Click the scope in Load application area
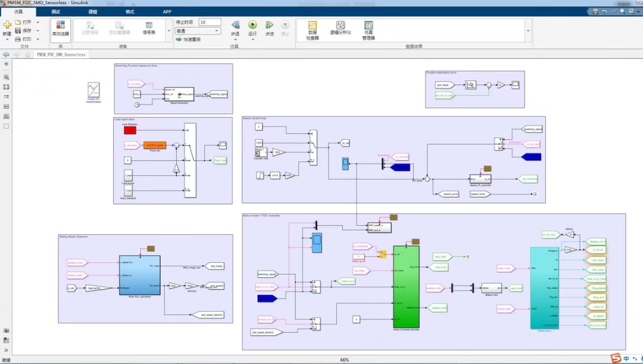The image size is (643, 364). (223, 145)
